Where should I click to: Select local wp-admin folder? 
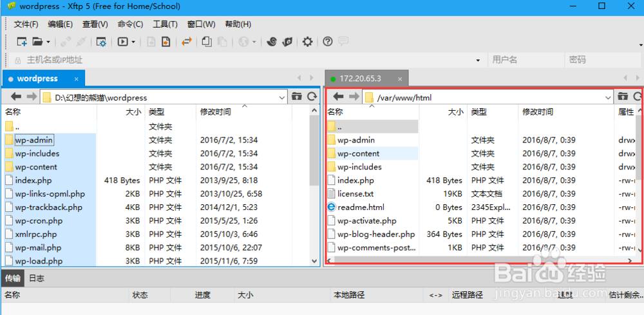tap(34, 140)
